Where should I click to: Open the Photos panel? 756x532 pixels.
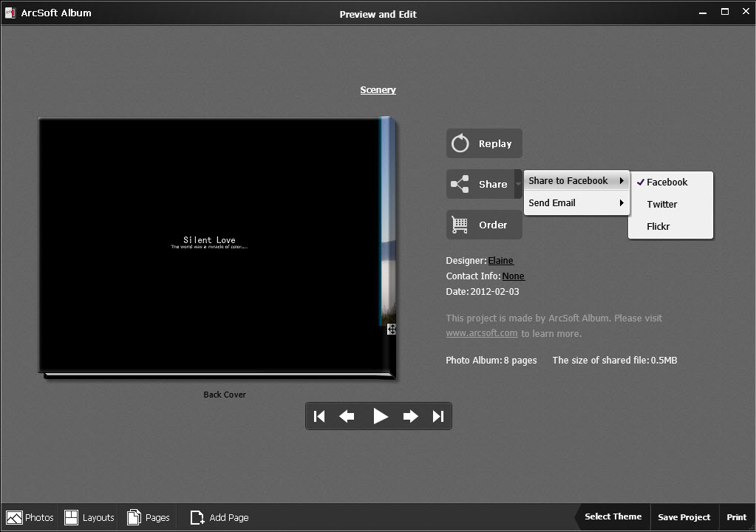30,517
